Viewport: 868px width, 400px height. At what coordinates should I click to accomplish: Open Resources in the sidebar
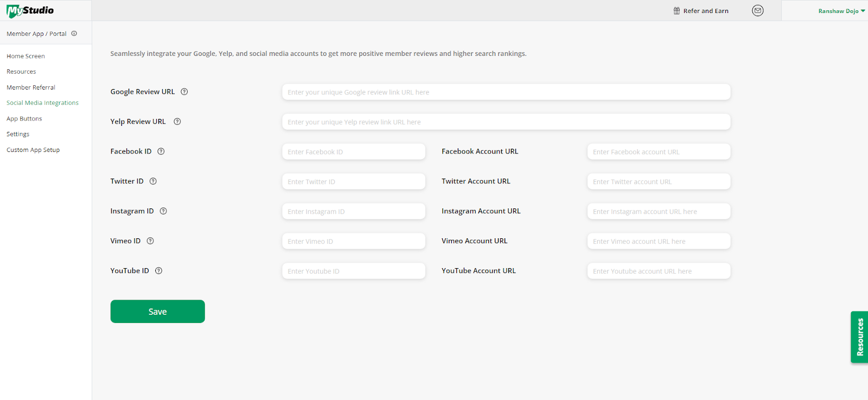pyautogui.click(x=21, y=72)
